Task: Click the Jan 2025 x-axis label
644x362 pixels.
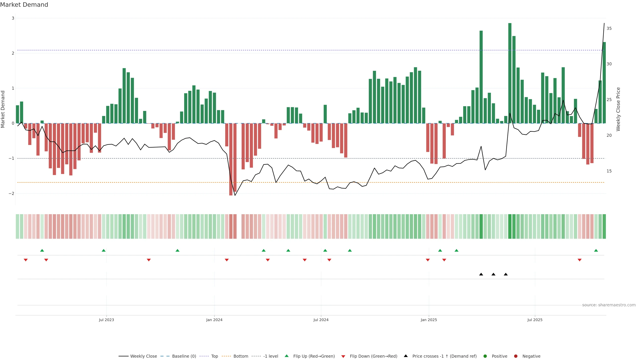Action: (429, 320)
